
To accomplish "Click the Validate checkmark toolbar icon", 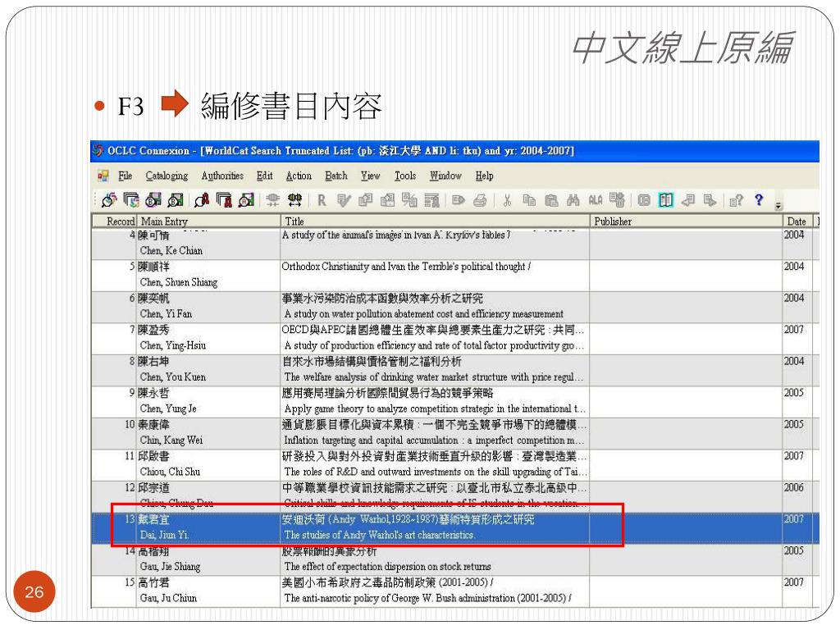I will click(x=344, y=200).
